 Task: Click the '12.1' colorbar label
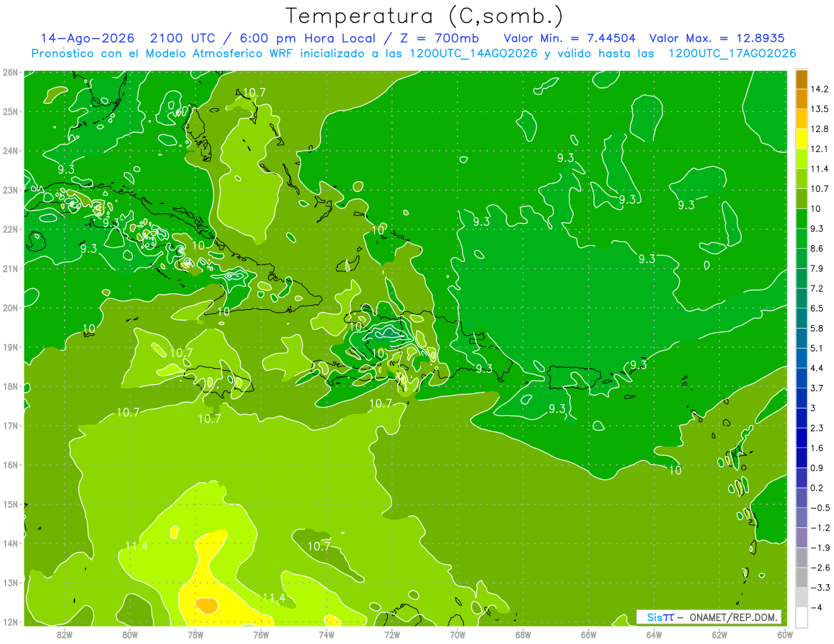coord(819,149)
